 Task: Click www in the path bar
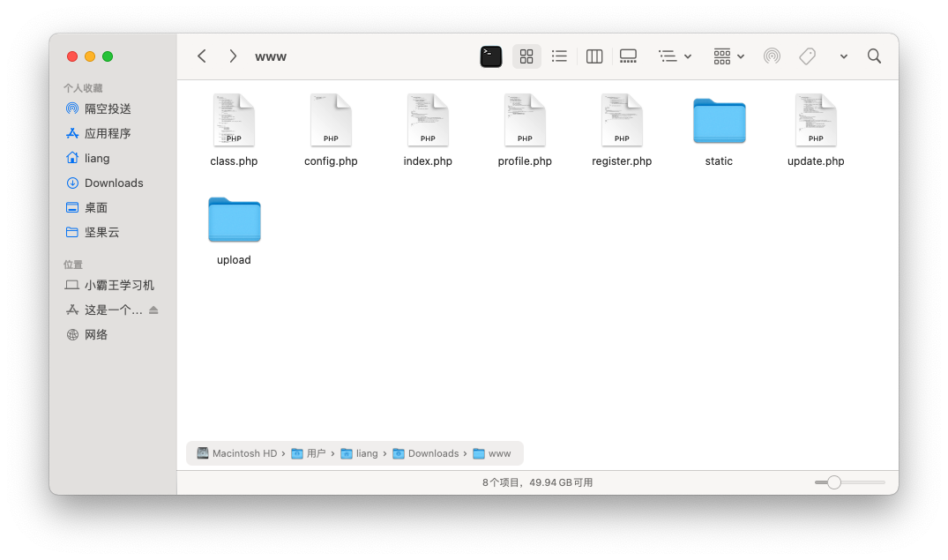(491, 453)
